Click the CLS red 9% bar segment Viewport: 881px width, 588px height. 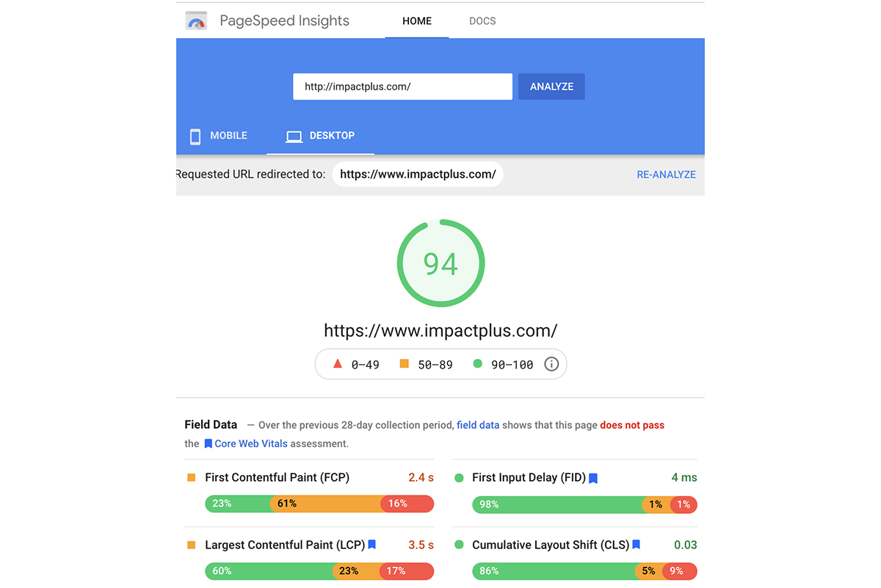pos(680,571)
